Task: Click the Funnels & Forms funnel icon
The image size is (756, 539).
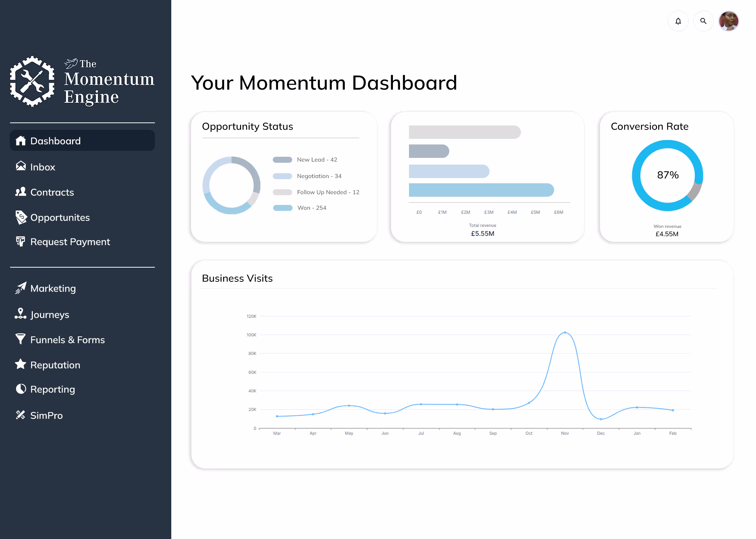Action: tap(21, 339)
